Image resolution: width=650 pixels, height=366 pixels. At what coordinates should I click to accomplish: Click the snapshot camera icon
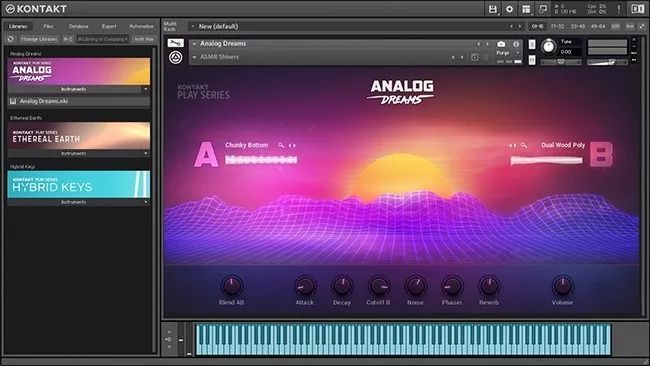click(501, 44)
